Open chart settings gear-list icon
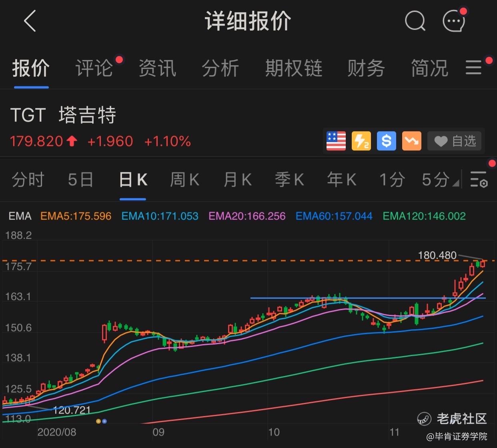The width and height of the screenshot is (497, 448). click(479, 179)
